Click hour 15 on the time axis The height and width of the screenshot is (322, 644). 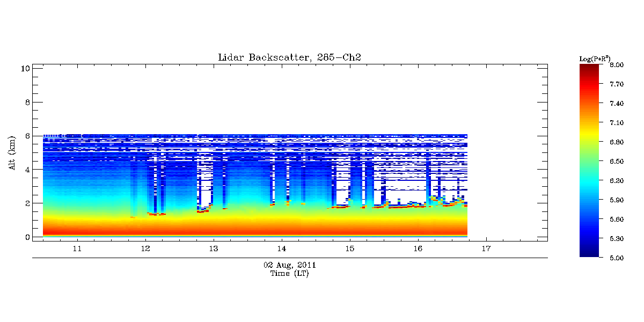tap(350, 248)
